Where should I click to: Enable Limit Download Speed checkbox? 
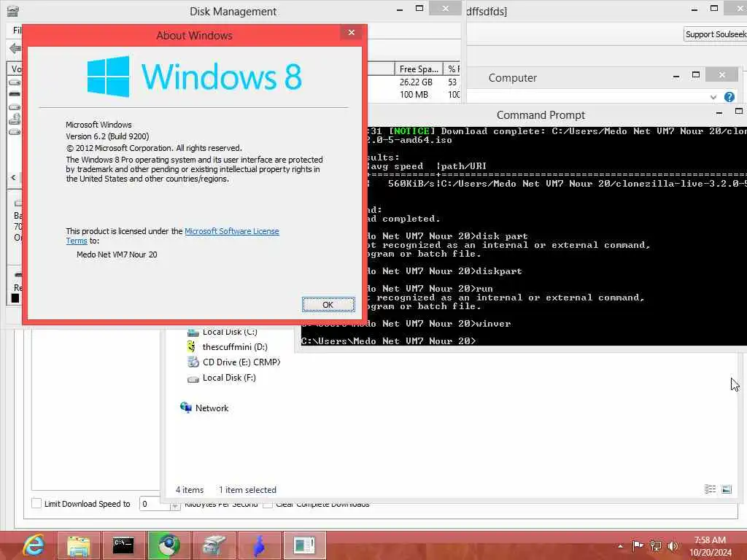[x=36, y=503]
